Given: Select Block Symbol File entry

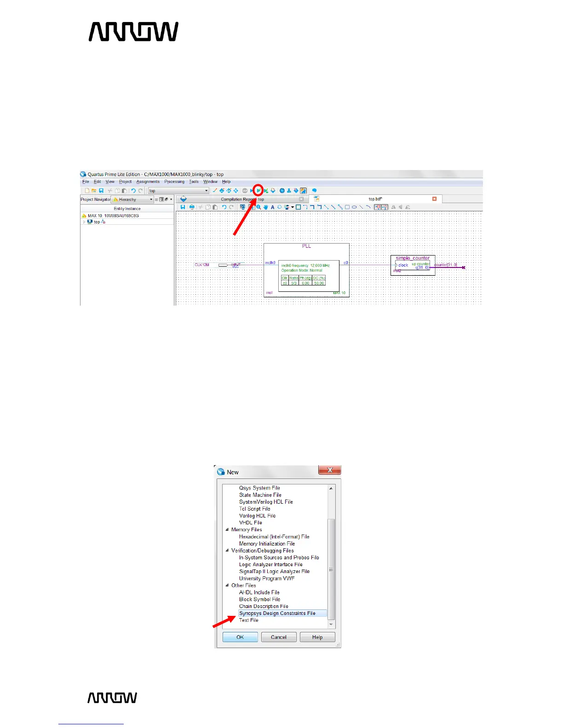Looking at the screenshot, I should [259, 599].
